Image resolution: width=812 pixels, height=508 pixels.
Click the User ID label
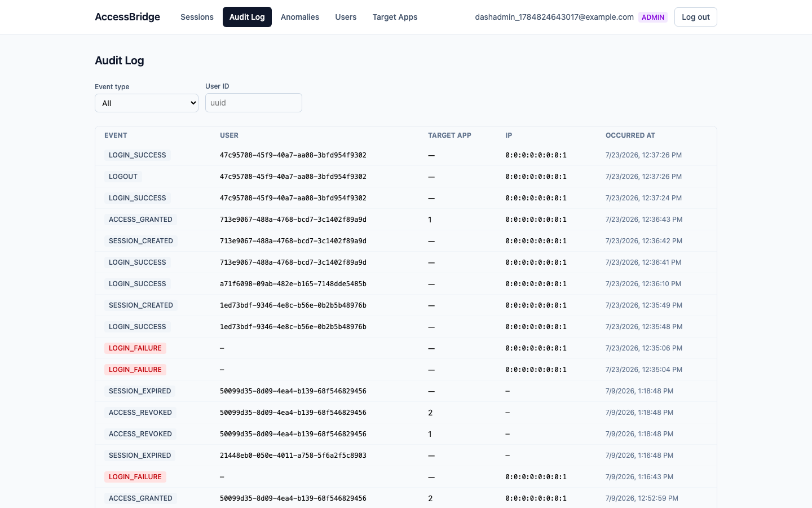217,86
